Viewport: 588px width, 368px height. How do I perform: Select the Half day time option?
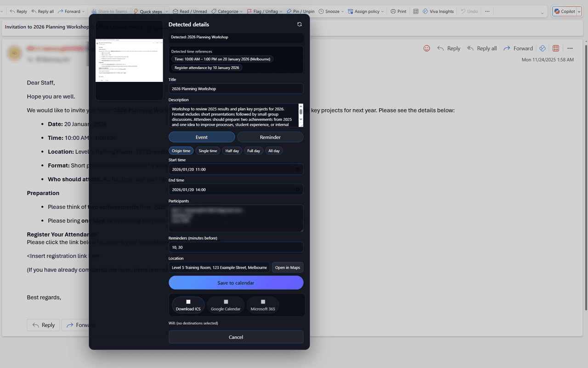pos(232,151)
